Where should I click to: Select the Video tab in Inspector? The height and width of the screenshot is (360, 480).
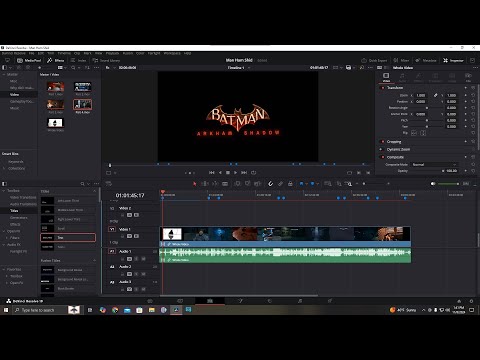(386, 77)
